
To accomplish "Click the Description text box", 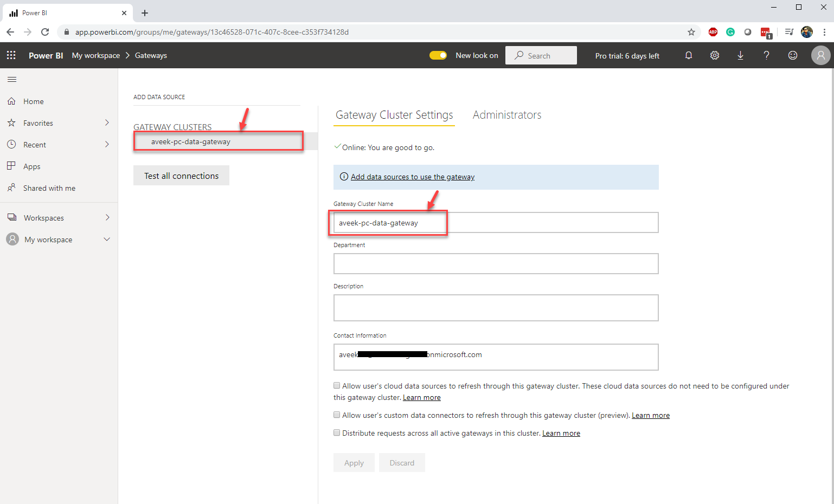I will click(x=496, y=308).
